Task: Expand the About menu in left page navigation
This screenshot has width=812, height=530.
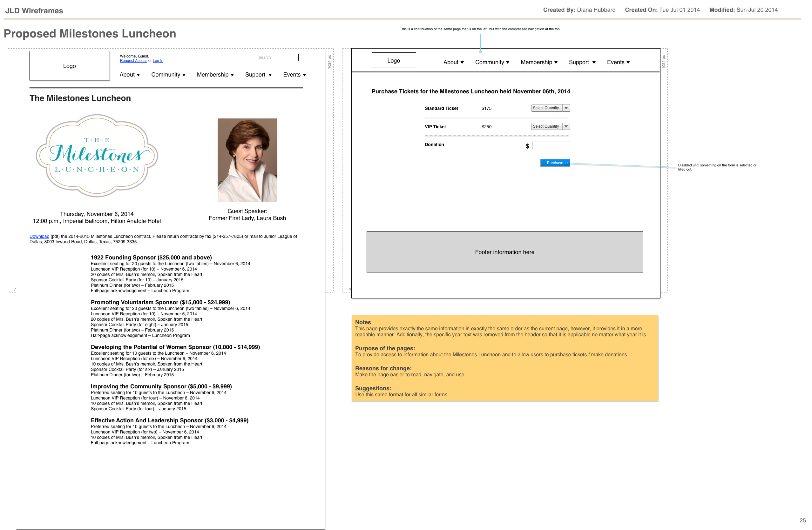Action: click(x=130, y=75)
